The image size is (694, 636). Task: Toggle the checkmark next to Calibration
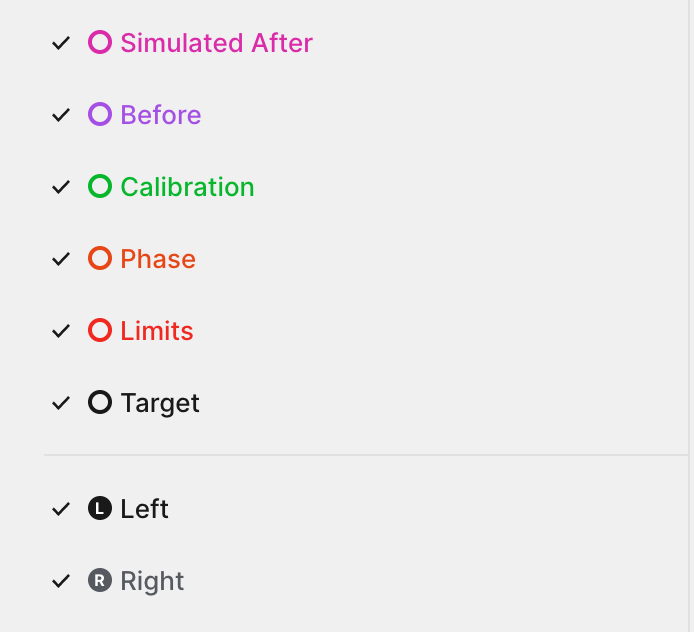(61, 187)
